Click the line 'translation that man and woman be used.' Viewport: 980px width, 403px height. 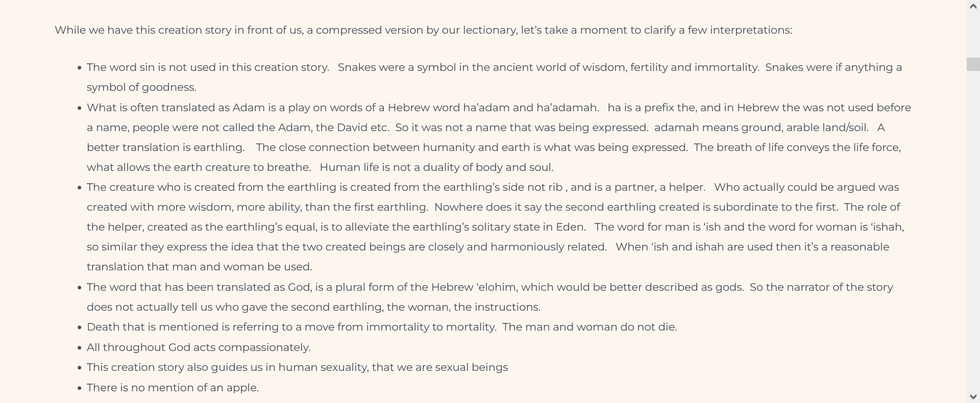click(199, 267)
